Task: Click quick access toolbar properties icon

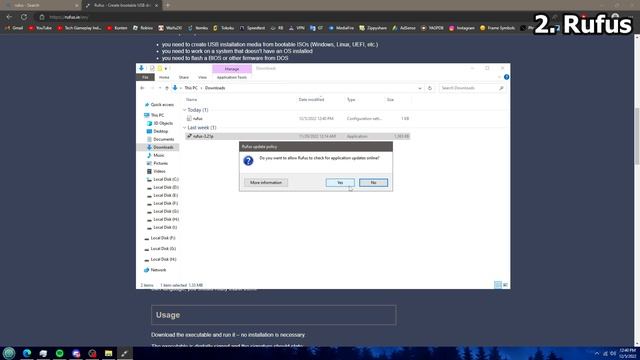Action: point(152,69)
